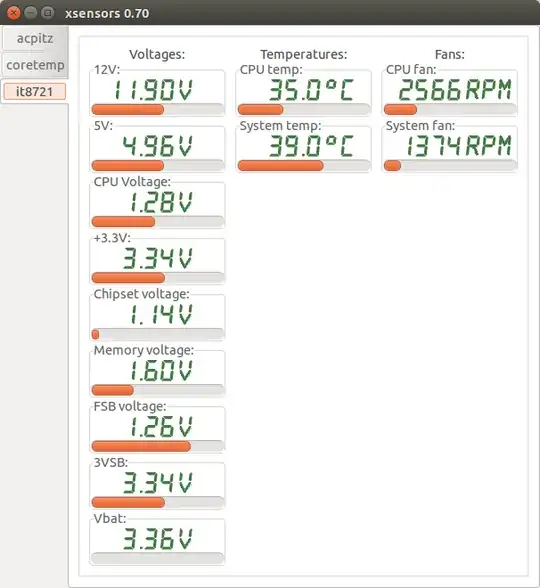
Task: Click the Memory voltage: label
Action: pos(144,350)
